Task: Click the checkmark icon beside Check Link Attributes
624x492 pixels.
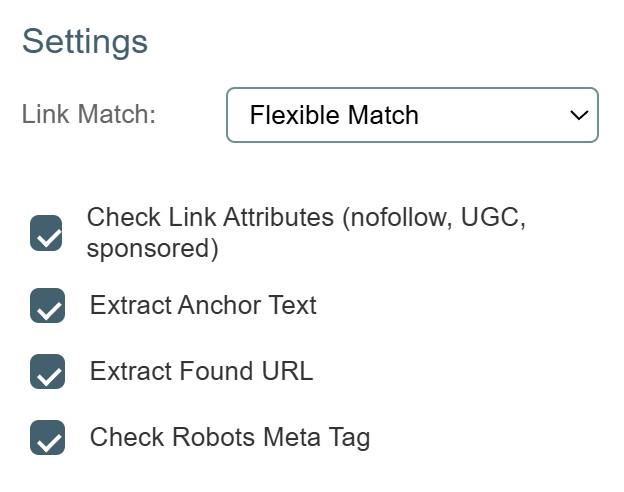Action: coord(48,237)
